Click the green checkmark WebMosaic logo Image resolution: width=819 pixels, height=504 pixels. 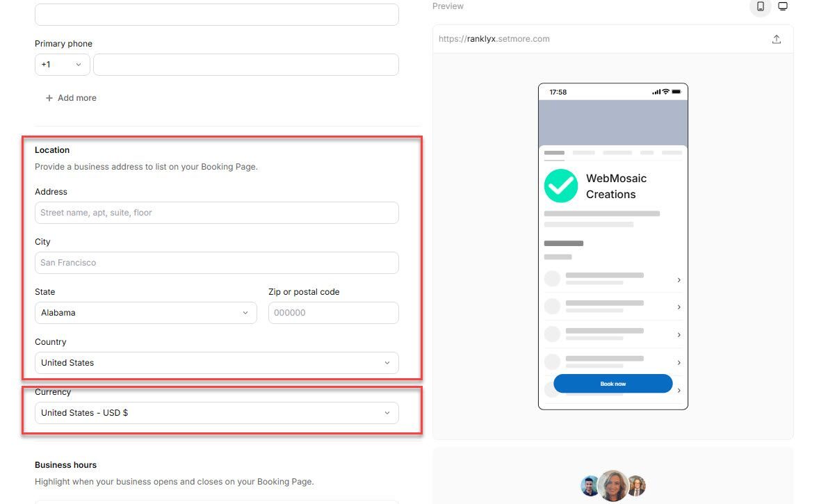click(560, 186)
